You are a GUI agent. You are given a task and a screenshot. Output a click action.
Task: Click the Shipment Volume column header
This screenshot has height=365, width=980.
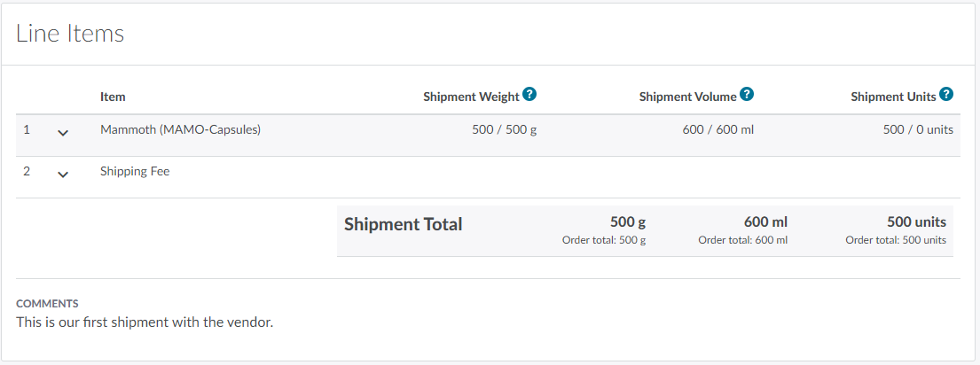(687, 97)
